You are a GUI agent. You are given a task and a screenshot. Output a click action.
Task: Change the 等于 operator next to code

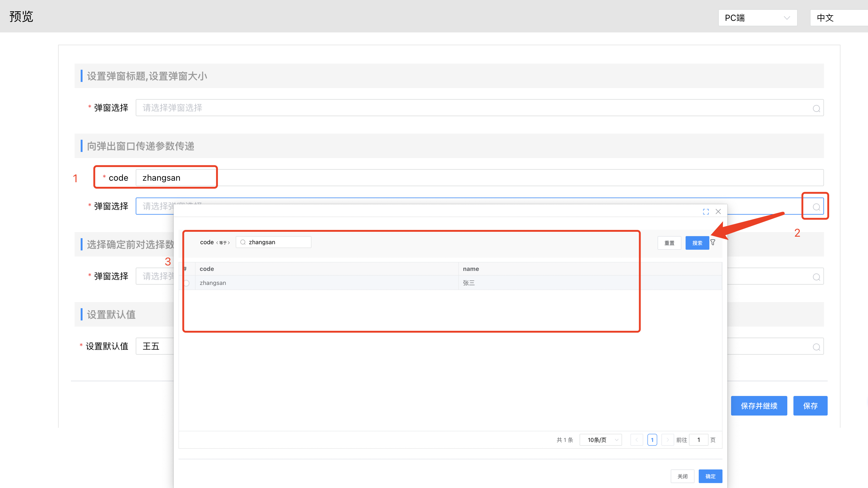(x=223, y=243)
